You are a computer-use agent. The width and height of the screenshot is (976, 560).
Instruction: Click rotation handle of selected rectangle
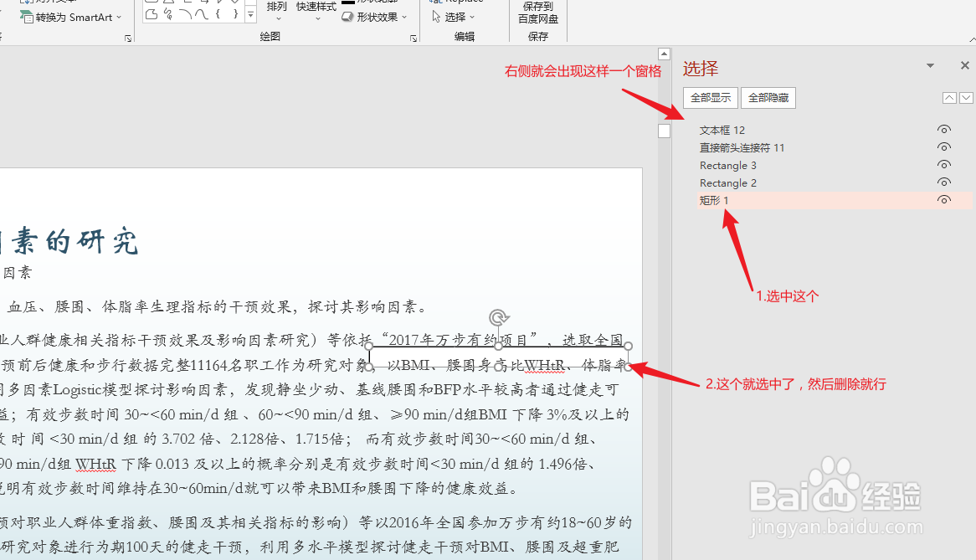click(498, 318)
